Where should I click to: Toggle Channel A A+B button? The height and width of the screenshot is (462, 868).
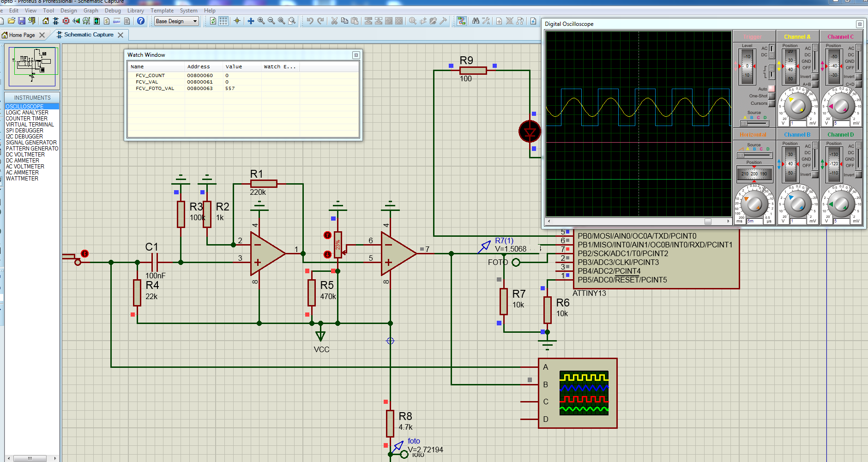[x=815, y=84]
